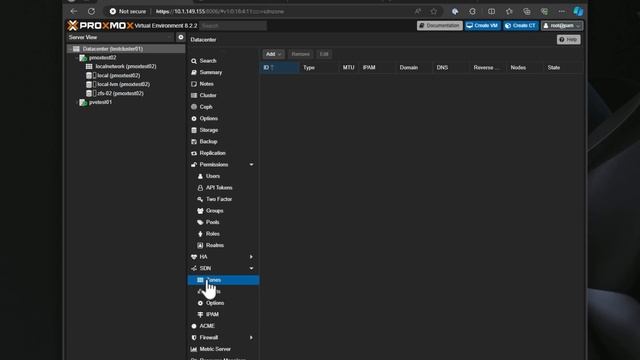Click the Create CT button
The image size is (640, 360).
(x=520, y=25)
